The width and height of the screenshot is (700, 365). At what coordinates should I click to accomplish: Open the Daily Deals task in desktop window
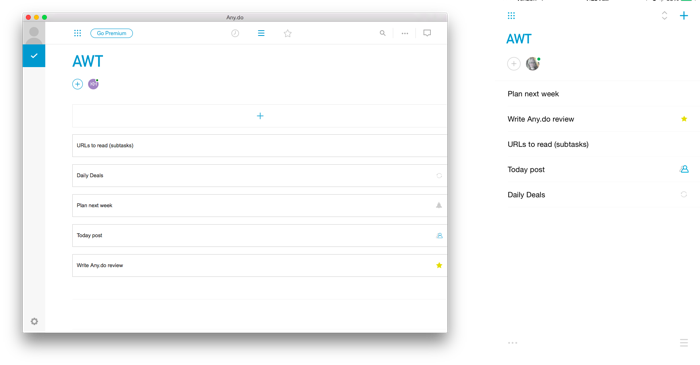(260, 175)
